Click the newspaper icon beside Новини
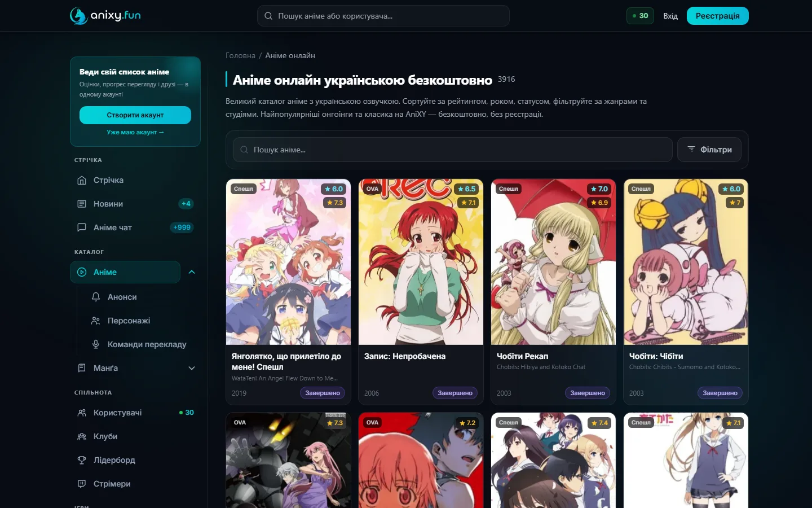The width and height of the screenshot is (812, 508). (82, 204)
